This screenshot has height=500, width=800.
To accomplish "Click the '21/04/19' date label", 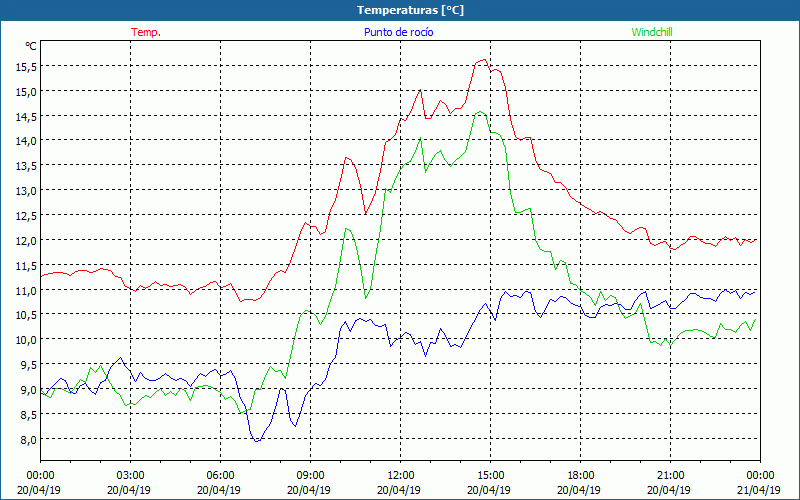I will coord(759,490).
